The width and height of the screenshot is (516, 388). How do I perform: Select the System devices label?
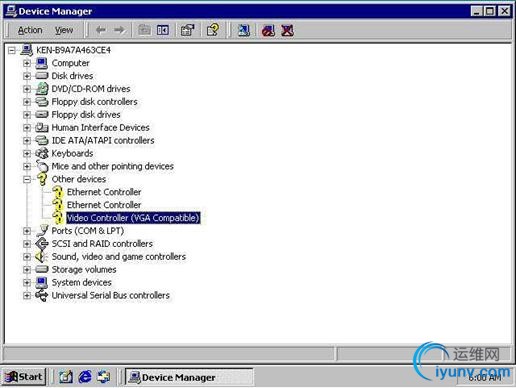pos(82,282)
